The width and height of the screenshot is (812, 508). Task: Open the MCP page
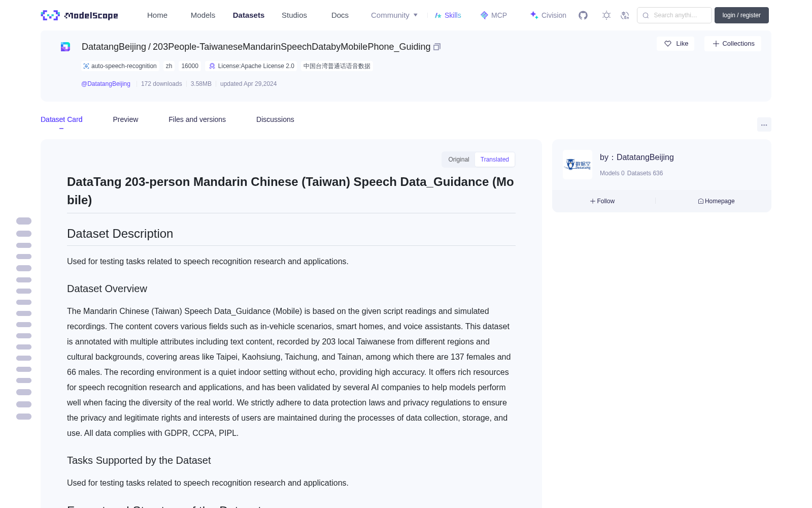point(494,15)
